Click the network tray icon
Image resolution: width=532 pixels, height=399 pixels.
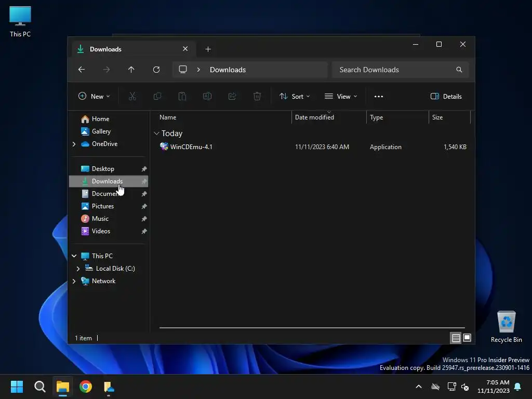tap(451, 387)
